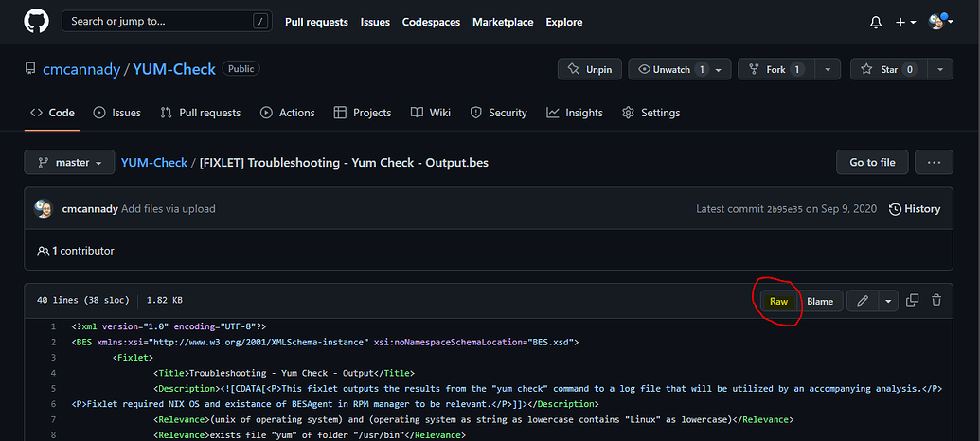Open the user avatar menu

tap(940, 21)
